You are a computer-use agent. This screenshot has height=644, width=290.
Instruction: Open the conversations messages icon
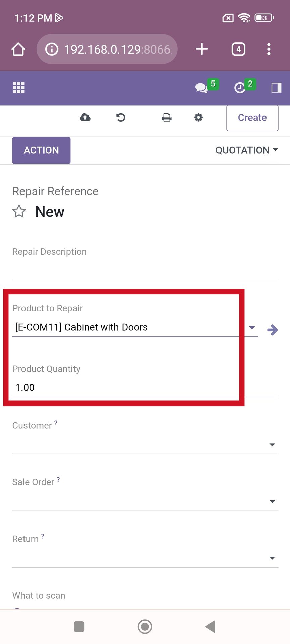(x=201, y=88)
